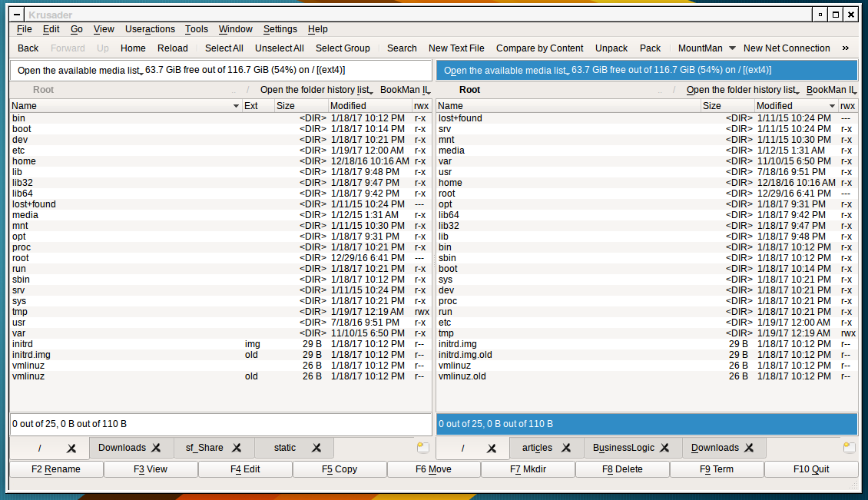Open the Edit menu
Screen dimensions: 868x500
[51, 29]
